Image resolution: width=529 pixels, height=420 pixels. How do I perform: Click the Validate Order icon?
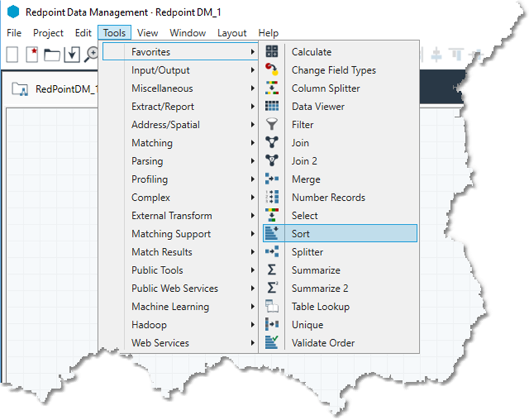point(271,343)
